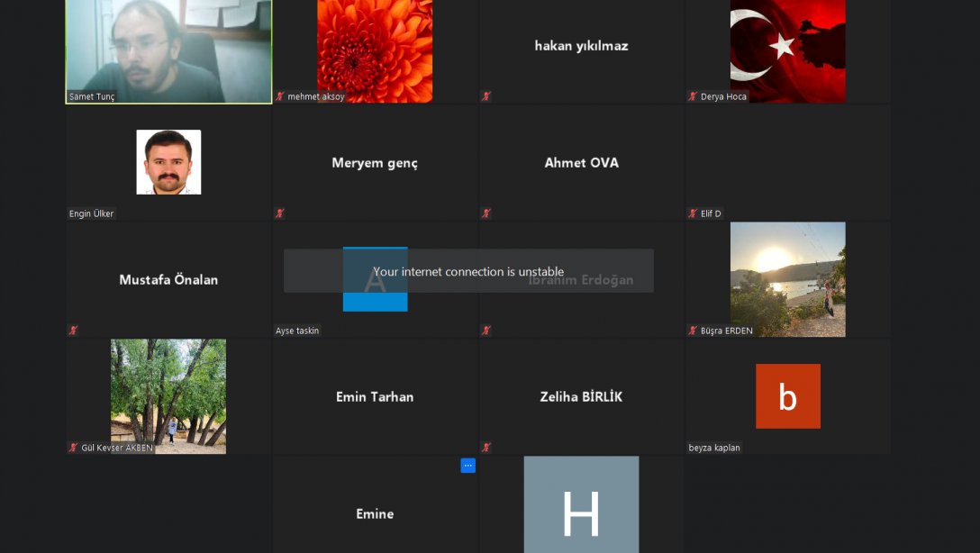Viewport: 980px width, 553px height.
Task: Click the 'Samet Tunç' name label
Action: 91,96
